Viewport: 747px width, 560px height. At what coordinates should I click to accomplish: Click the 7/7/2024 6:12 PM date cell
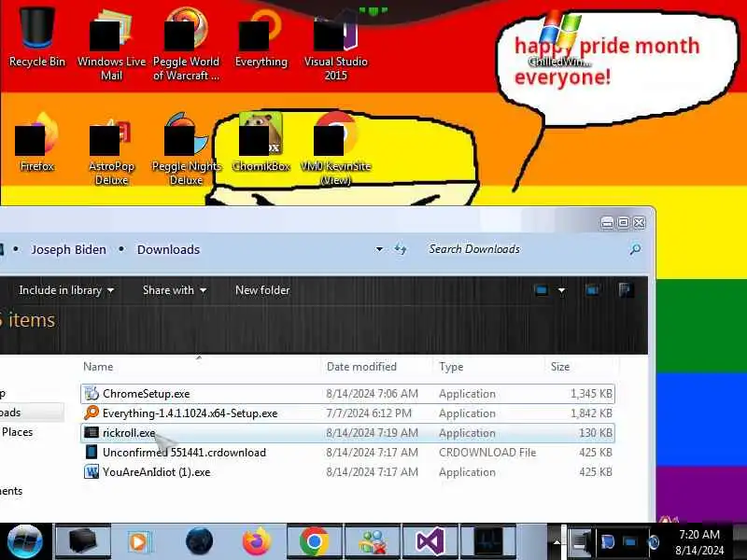click(369, 413)
